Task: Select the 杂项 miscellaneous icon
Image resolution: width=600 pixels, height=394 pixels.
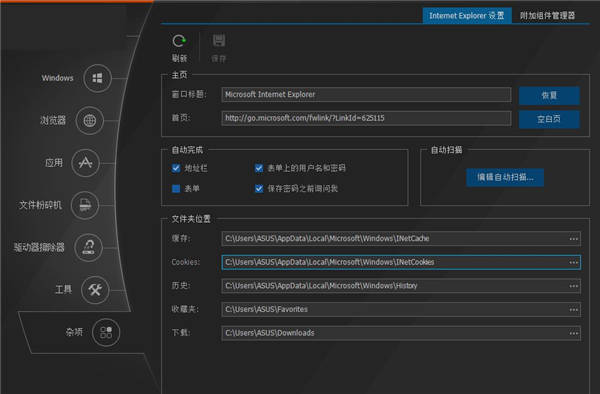Action: pyautogui.click(x=106, y=332)
